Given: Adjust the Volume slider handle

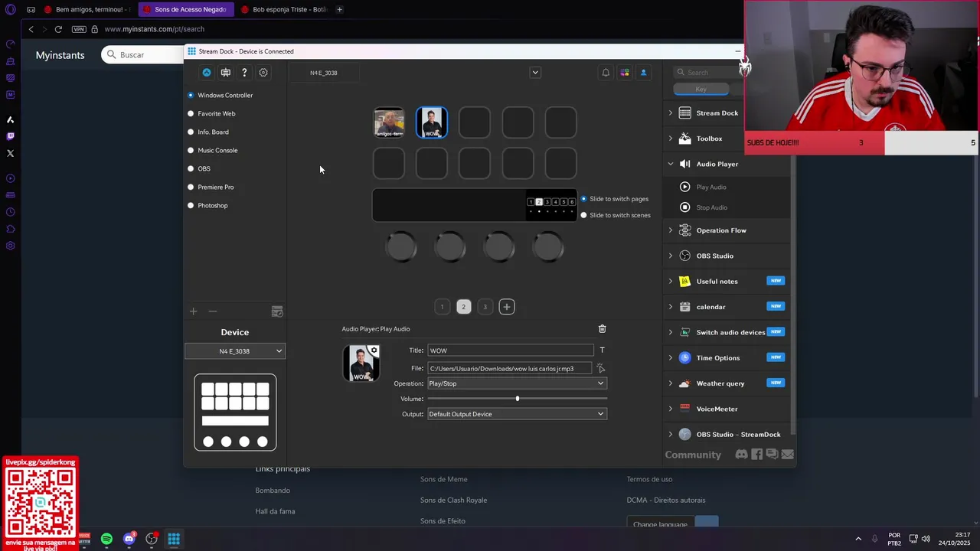Looking at the screenshot, I should [x=518, y=399].
